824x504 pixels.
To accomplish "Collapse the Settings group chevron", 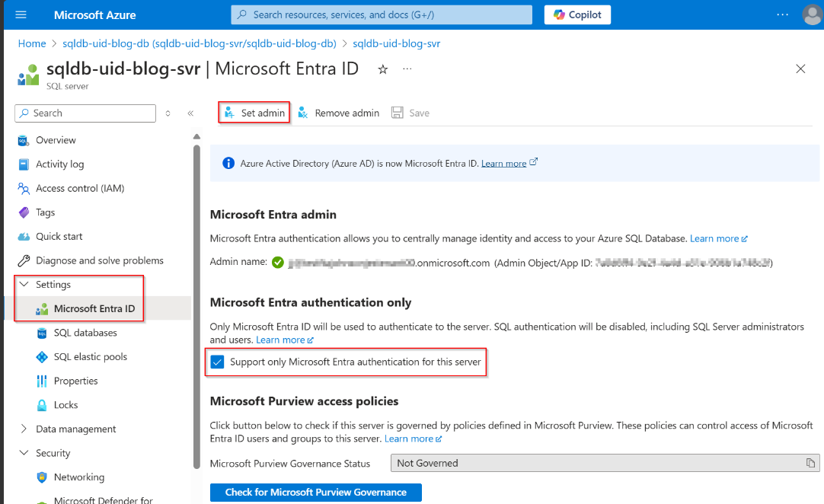I will click(x=24, y=284).
